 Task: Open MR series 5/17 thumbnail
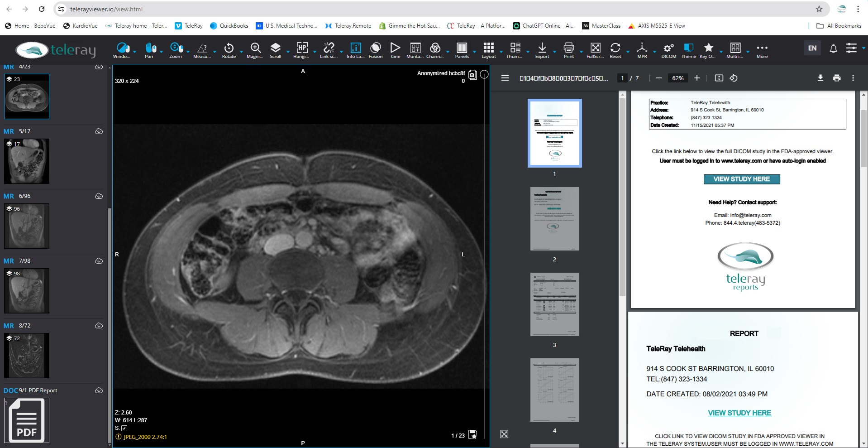[27, 161]
